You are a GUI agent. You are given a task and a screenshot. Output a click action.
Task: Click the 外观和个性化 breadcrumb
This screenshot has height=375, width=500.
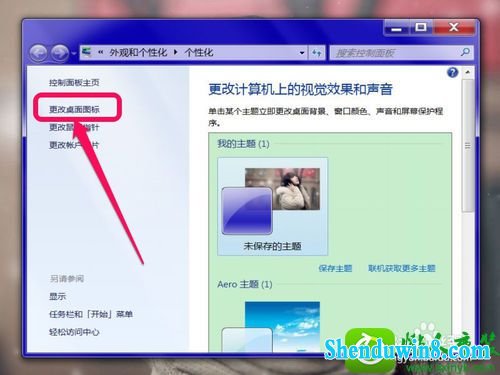point(138,52)
